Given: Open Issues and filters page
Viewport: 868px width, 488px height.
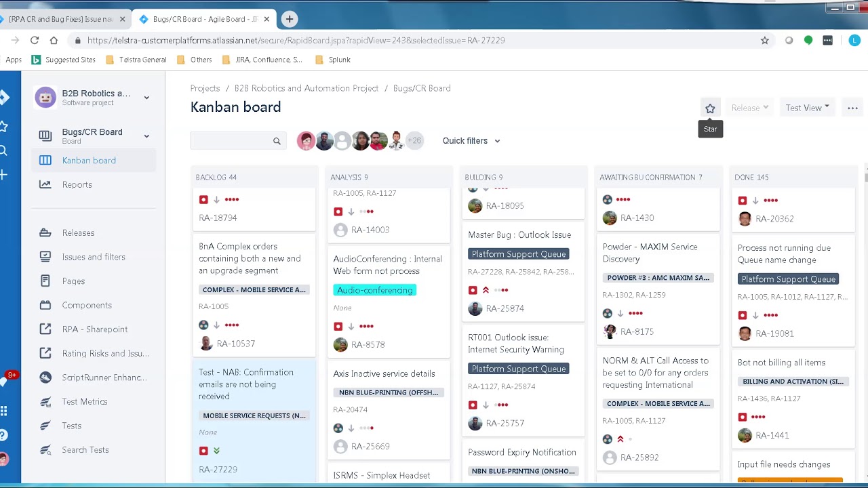Looking at the screenshot, I should [x=94, y=257].
